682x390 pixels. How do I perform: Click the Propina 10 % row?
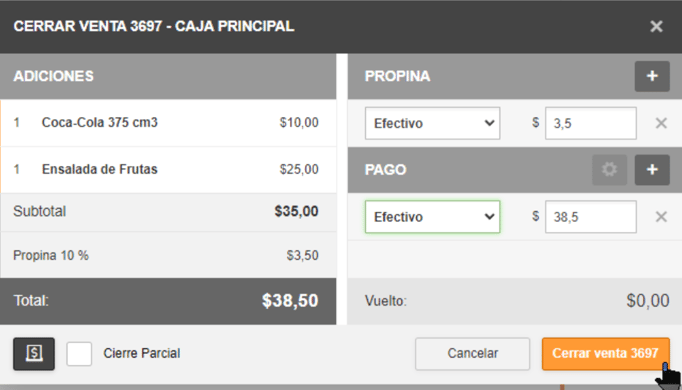click(x=168, y=255)
